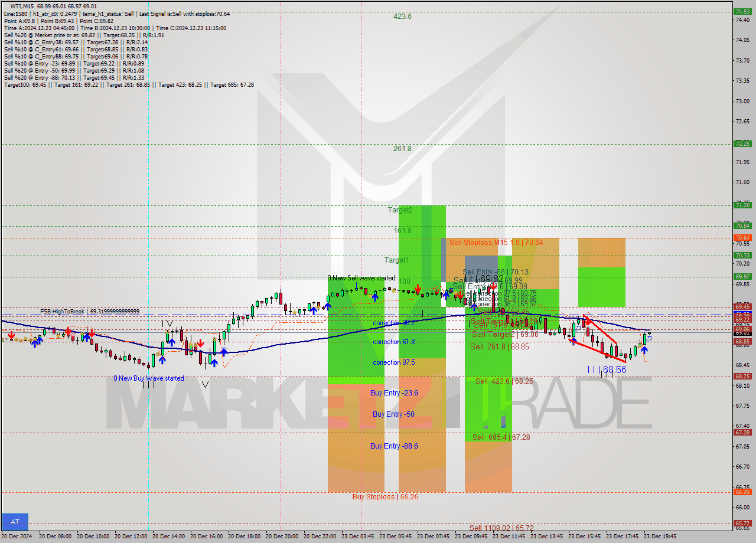
Task: Click the 'Sell Entry -88 | 70.13' label
Action: point(497,272)
